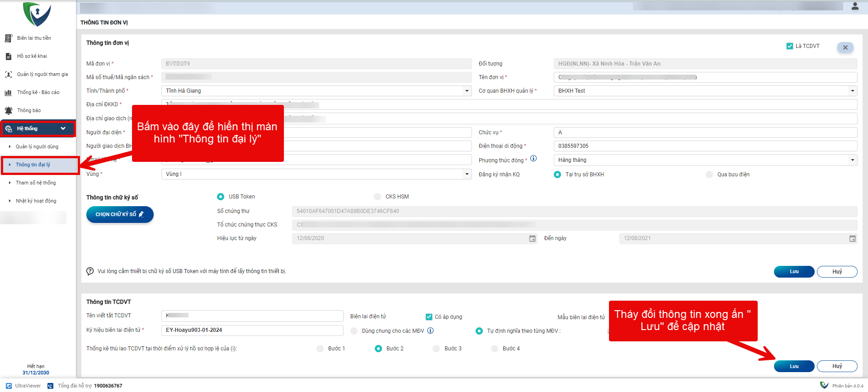Click the Ký hiệu biên lai điện tử field
Viewport: 868px width, 392px height.
click(x=252, y=331)
